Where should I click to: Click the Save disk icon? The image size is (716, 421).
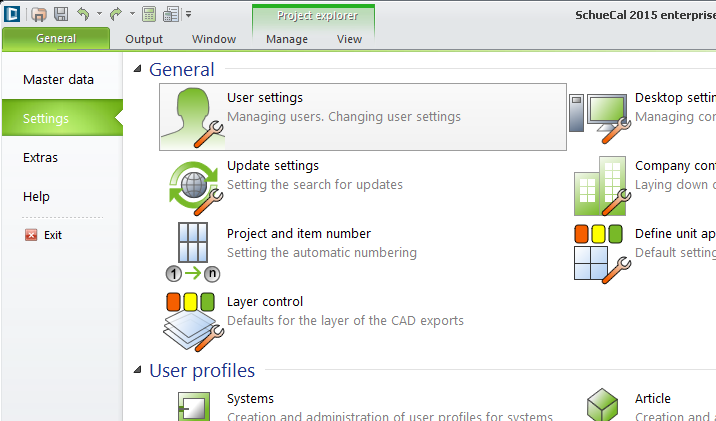coord(61,14)
